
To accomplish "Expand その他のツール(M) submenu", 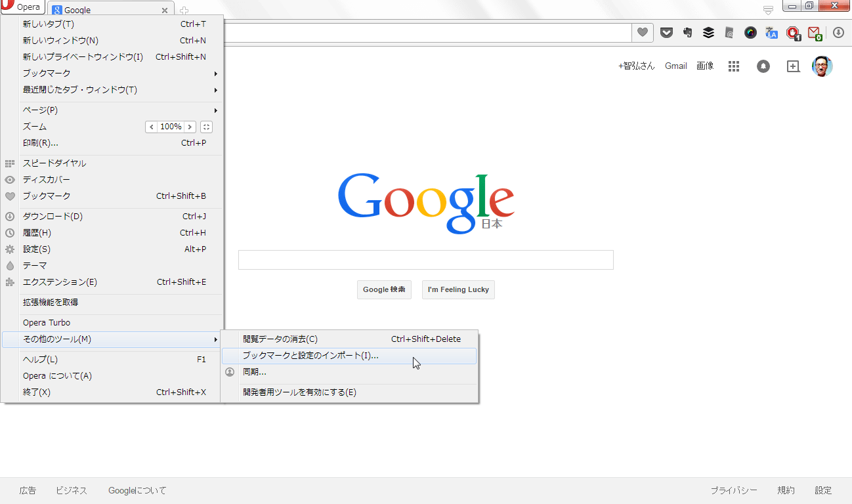I will coord(112,339).
